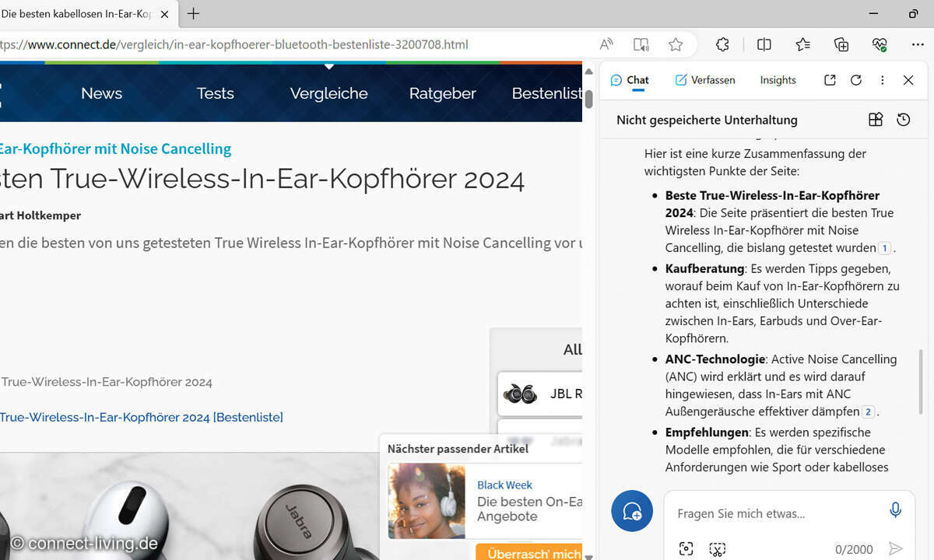Switch to the Verfassen tab
The image size is (934, 560).
point(704,80)
